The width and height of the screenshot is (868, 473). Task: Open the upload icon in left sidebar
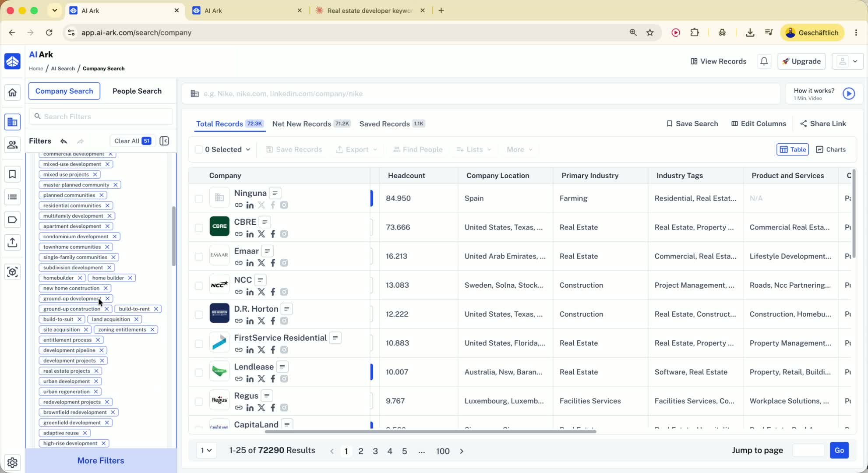tap(12, 242)
